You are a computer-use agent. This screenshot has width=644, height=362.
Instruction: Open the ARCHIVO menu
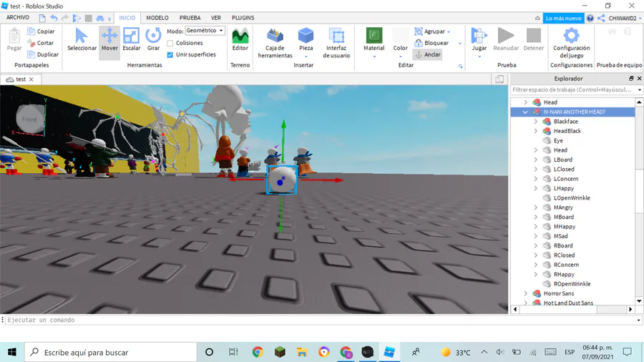click(x=18, y=18)
